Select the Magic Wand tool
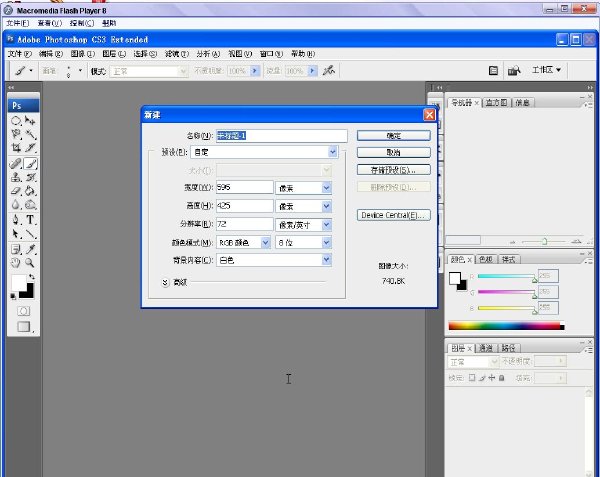The image size is (600, 477). click(30, 134)
